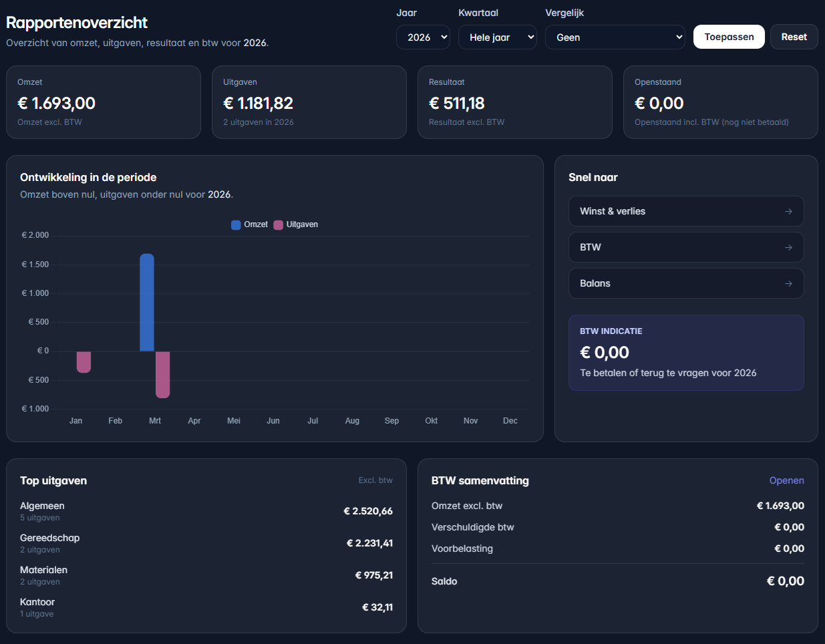Image resolution: width=825 pixels, height=644 pixels.
Task: Click the blue March Omzet bar
Action: click(x=147, y=303)
